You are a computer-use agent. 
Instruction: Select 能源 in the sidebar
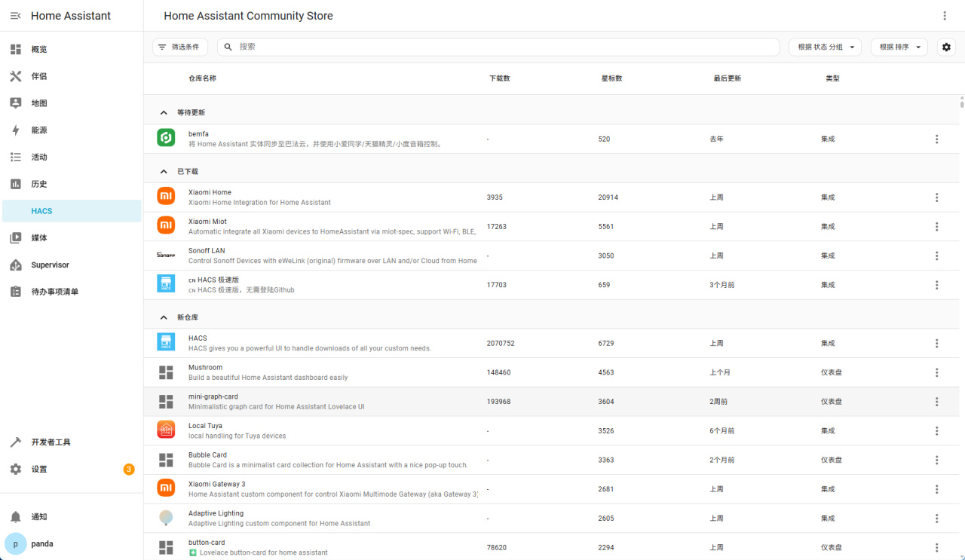pyautogui.click(x=39, y=130)
